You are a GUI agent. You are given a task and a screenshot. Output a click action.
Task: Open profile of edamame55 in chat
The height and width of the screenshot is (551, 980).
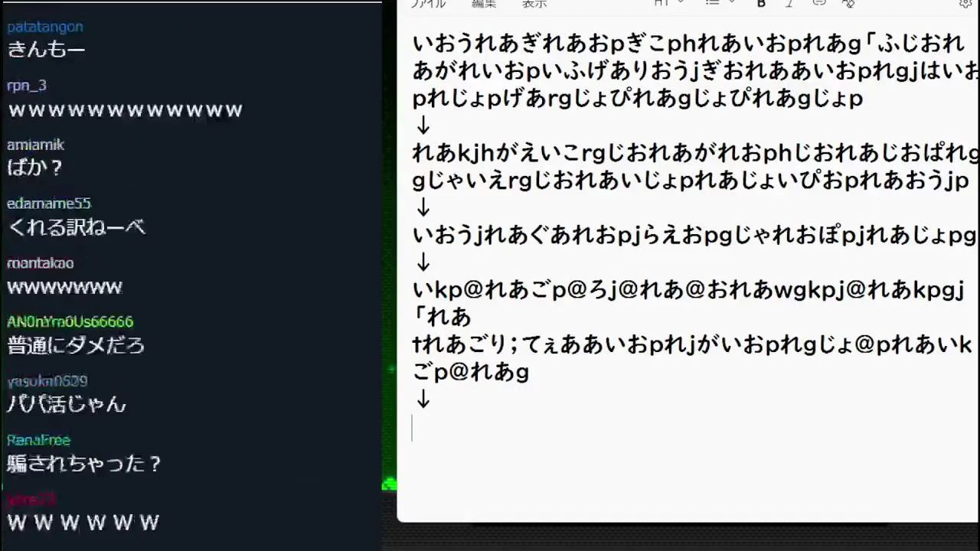pyautogui.click(x=49, y=204)
